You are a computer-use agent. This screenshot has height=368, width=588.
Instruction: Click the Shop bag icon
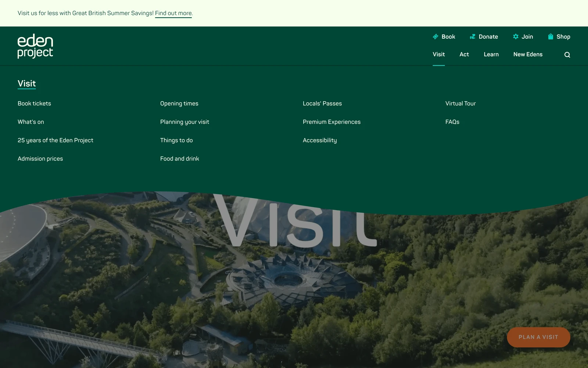coord(551,36)
